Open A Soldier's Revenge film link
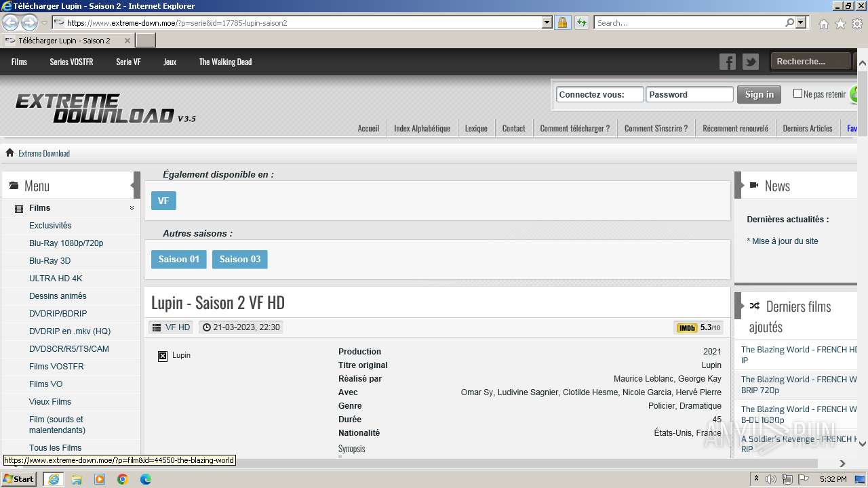The width and height of the screenshot is (868, 488). [799, 444]
